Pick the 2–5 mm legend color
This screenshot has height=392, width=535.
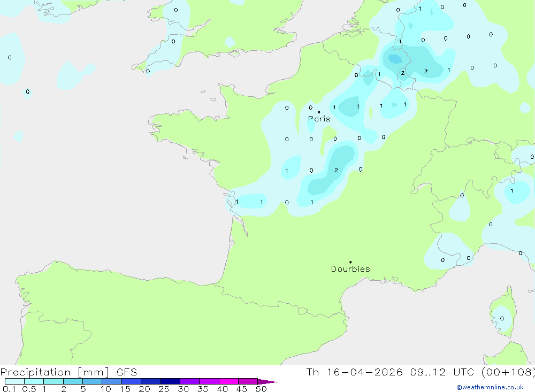[x=73, y=381]
